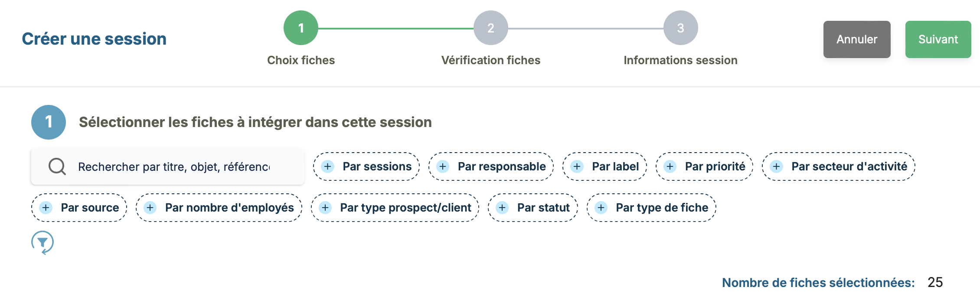Focus the Rechercher par titre search field

click(173, 167)
